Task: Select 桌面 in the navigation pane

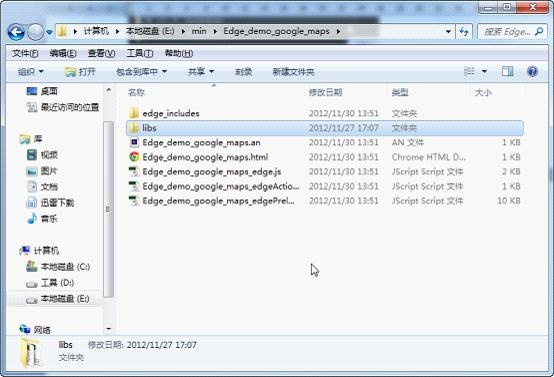Action: point(49,91)
